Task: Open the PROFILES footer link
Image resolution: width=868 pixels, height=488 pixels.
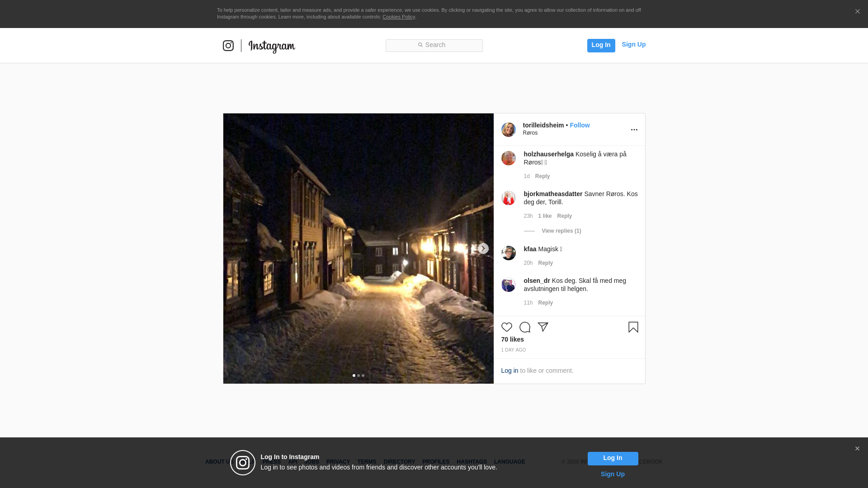Action: coord(436,462)
